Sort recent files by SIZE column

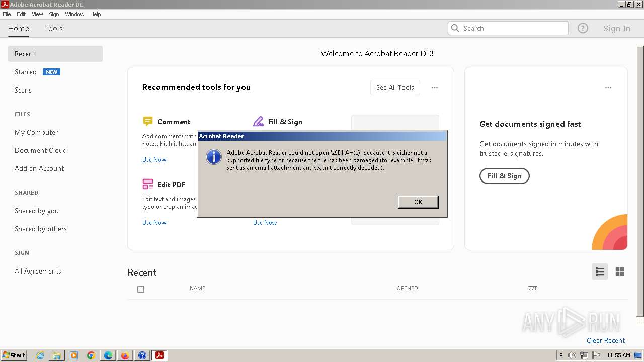coord(532,288)
